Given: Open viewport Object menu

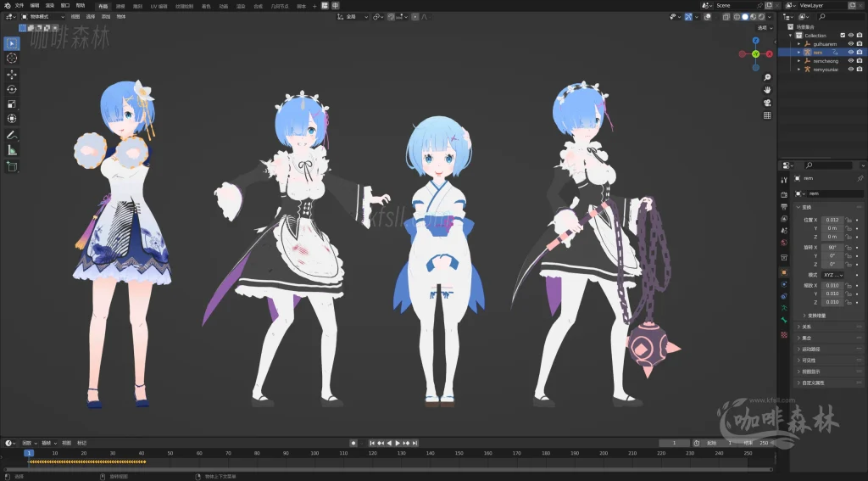Looking at the screenshot, I should 121,17.
